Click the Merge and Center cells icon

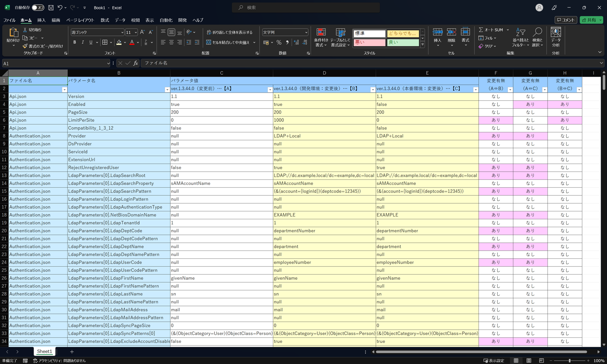coord(209,42)
